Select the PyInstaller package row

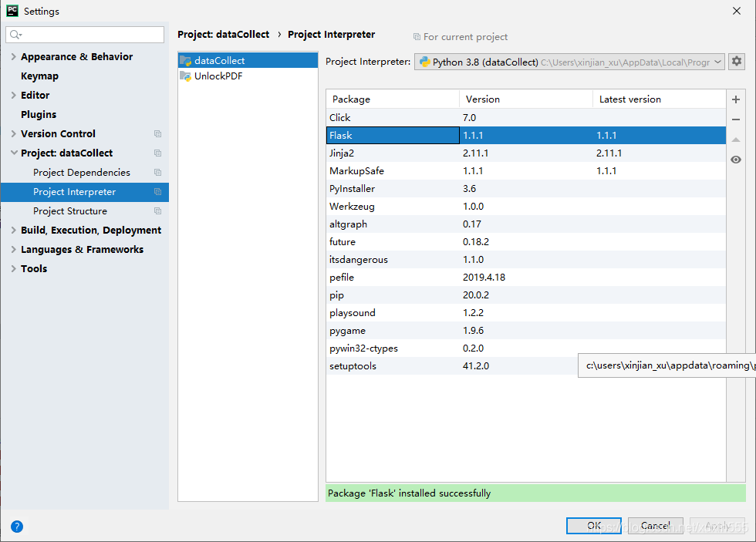pyautogui.click(x=526, y=189)
